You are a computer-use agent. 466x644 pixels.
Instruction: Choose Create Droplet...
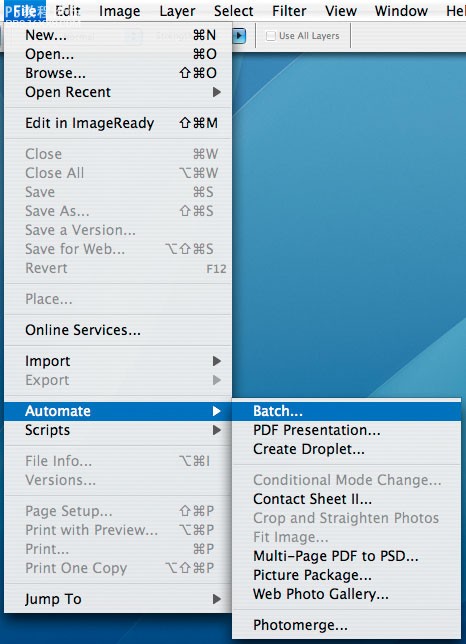346,449
